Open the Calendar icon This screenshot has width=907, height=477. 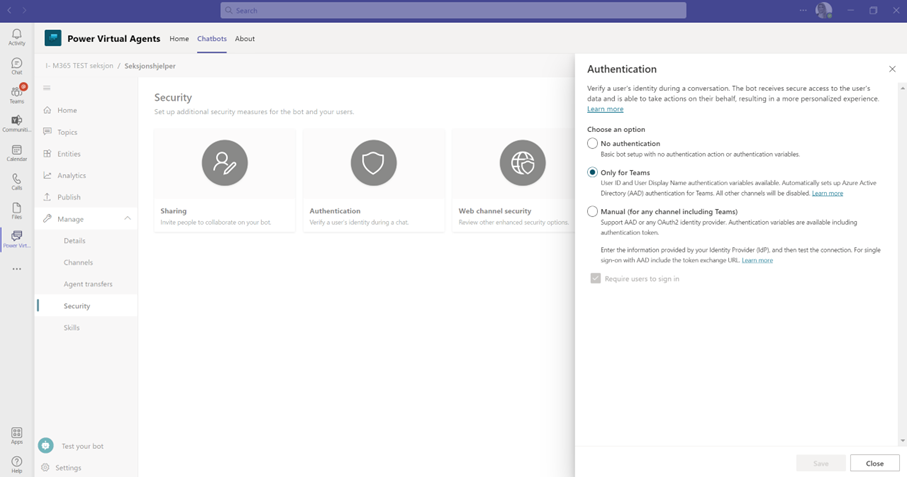(x=17, y=153)
